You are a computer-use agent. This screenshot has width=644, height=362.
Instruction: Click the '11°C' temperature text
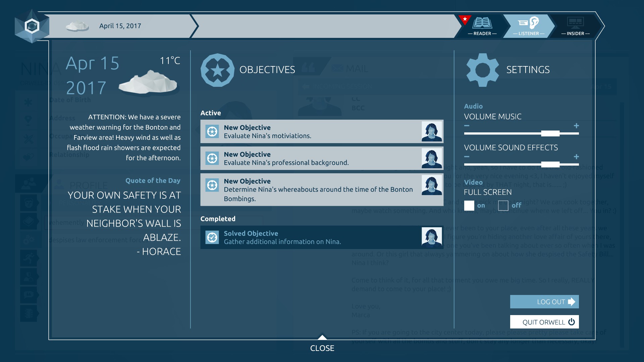tap(170, 61)
